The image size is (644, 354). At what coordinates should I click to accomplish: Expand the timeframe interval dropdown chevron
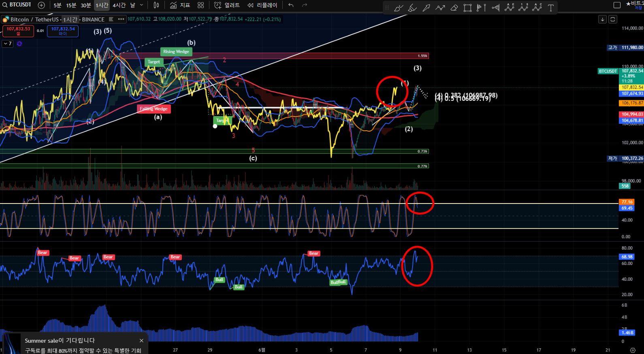(141, 5)
